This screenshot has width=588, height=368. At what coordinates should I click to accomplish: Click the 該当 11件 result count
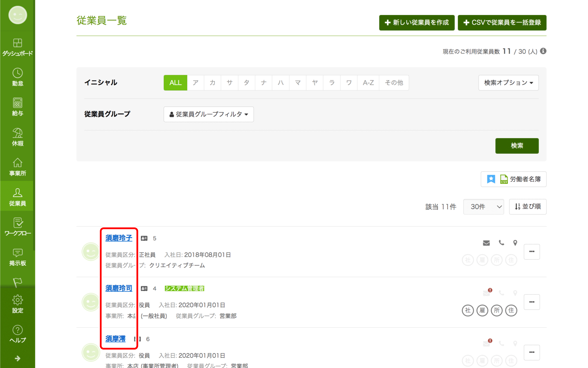[x=440, y=207]
